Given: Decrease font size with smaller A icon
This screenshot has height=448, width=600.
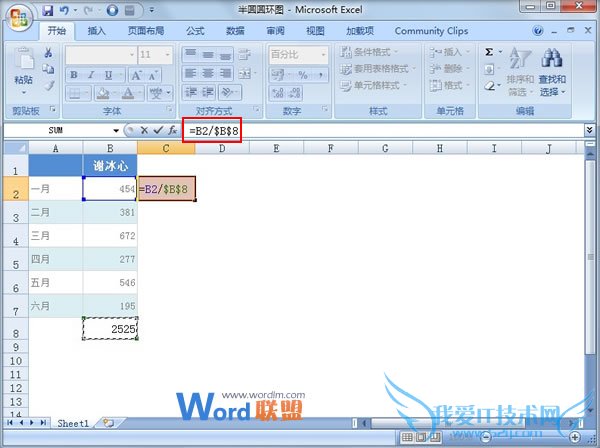Looking at the screenshot, I should point(153,75).
